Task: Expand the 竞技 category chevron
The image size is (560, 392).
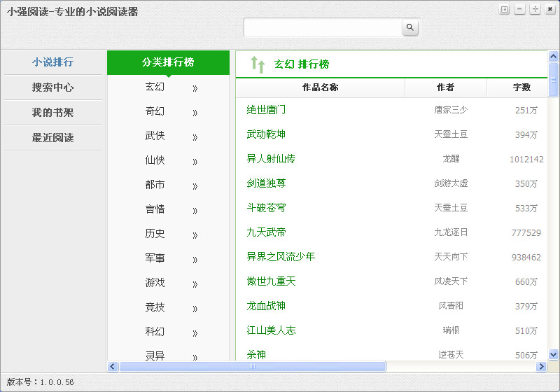Action: tap(195, 309)
